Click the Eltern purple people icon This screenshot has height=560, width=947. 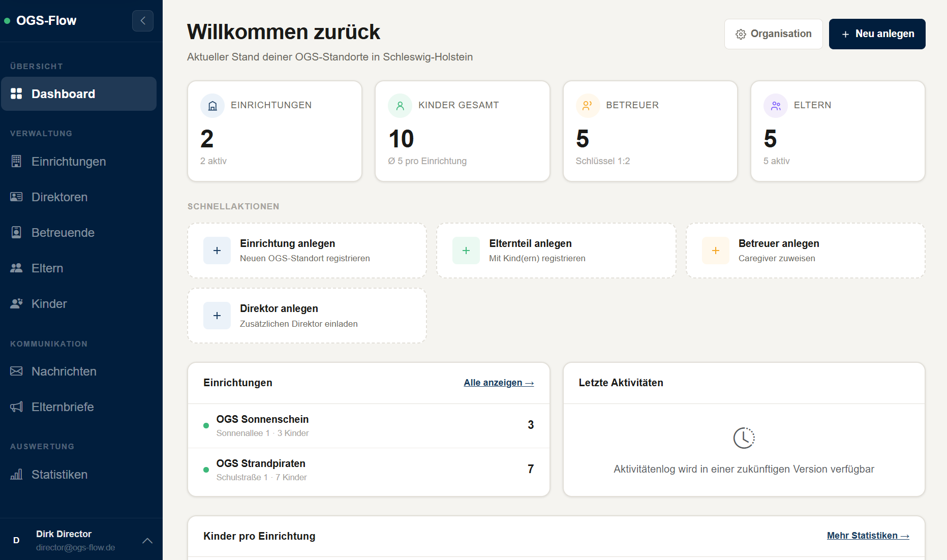tap(776, 106)
